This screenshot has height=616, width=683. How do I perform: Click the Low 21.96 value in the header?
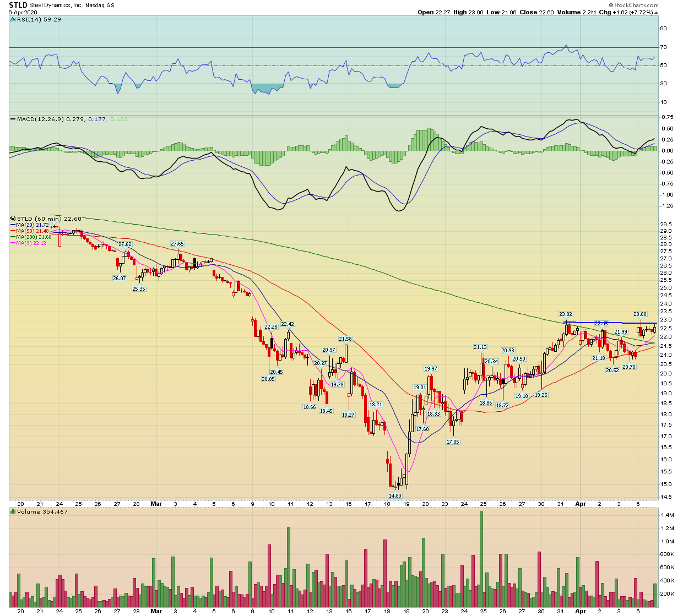click(501, 12)
